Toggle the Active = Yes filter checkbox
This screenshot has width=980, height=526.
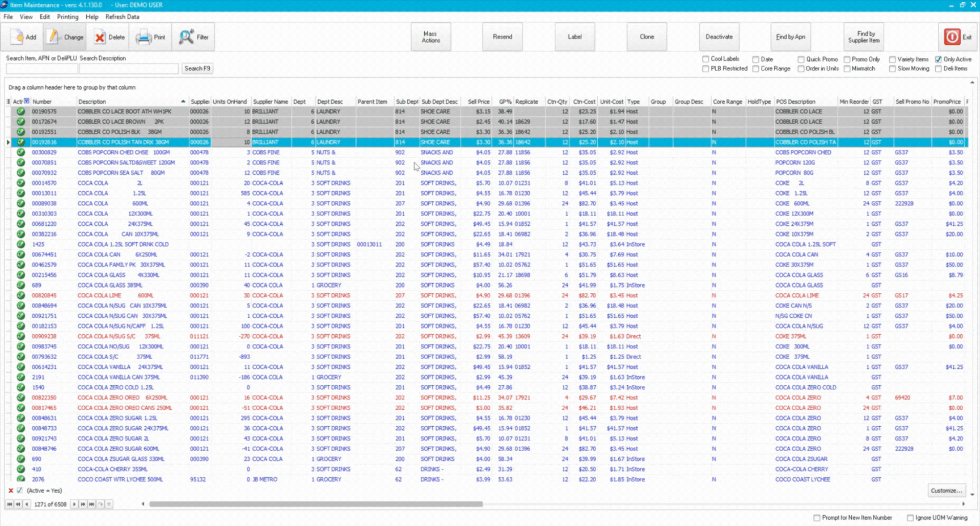click(x=20, y=491)
